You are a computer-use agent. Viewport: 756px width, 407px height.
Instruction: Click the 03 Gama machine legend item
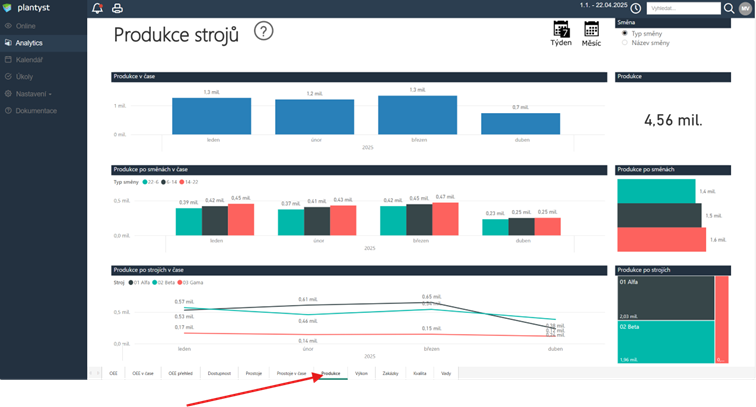(190, 283)
